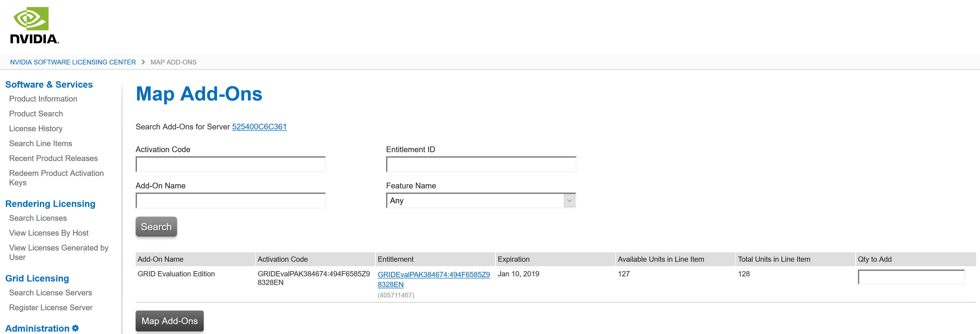
Task: Focus the Activation Code field
Action: click(x=231, y=165)
